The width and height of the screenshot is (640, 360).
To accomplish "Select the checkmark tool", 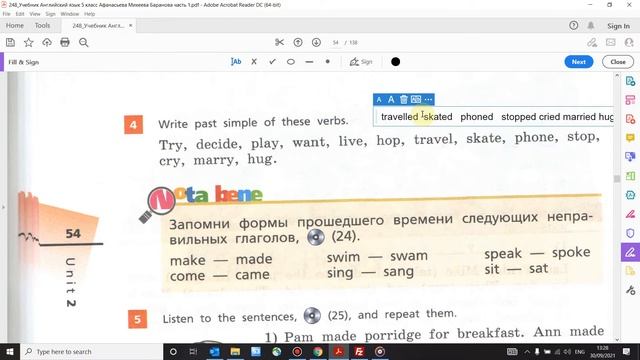I will pos(272,62).
